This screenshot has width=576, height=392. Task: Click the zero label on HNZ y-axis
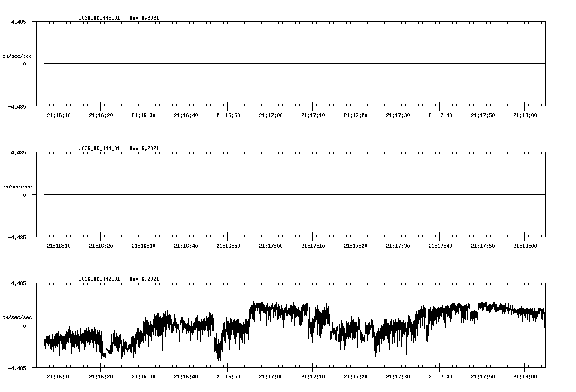[25, 326]
